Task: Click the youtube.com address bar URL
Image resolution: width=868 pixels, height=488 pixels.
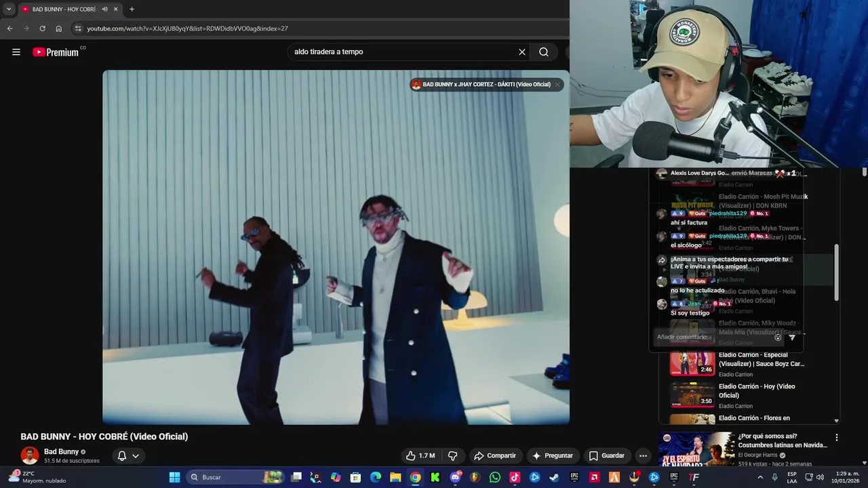Action: (187, 28)
